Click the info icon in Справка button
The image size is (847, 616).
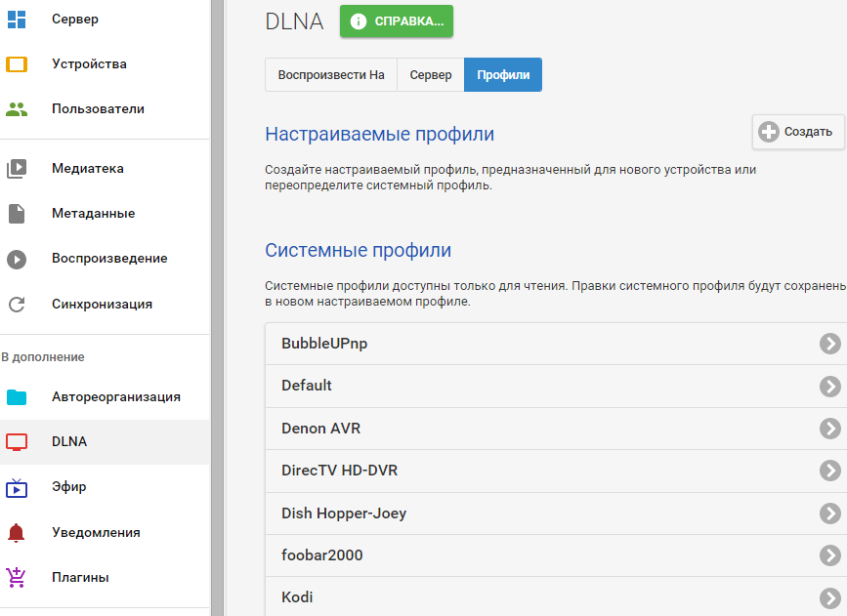click(x=359, y=21)
